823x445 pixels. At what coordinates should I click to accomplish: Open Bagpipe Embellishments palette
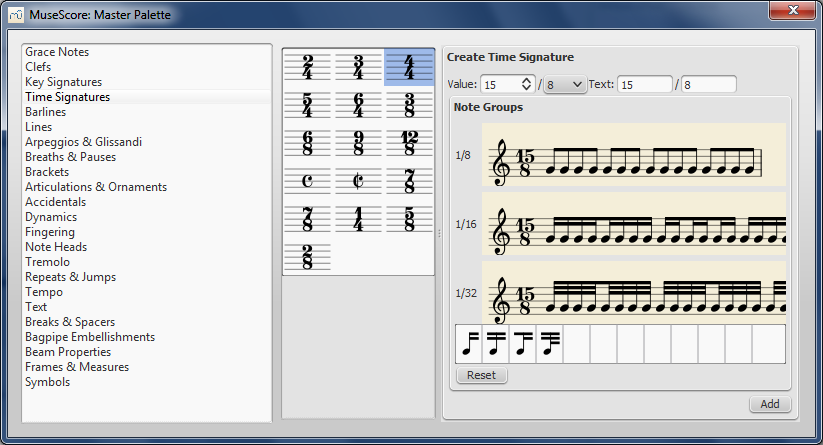[90, 337]
